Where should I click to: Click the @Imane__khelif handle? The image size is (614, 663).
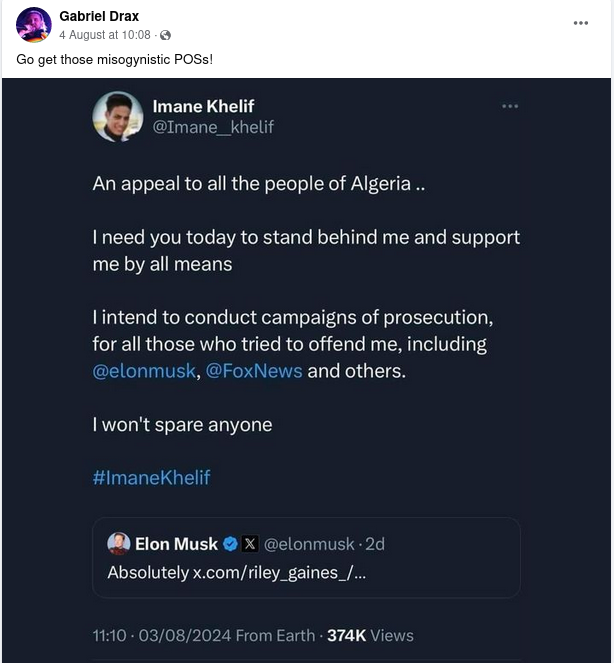point(212,127)
